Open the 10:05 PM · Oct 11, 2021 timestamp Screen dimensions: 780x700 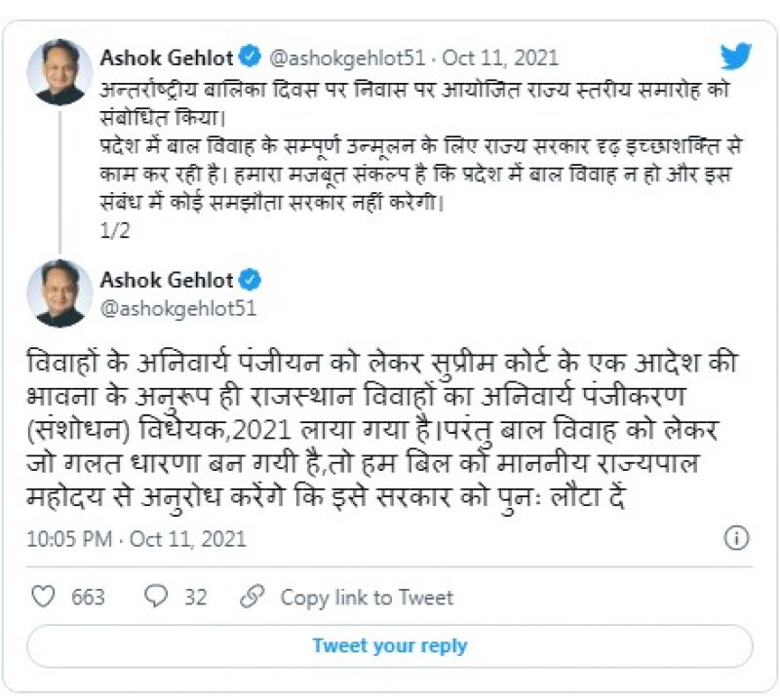pyautogui.click(x=136, y=538)
